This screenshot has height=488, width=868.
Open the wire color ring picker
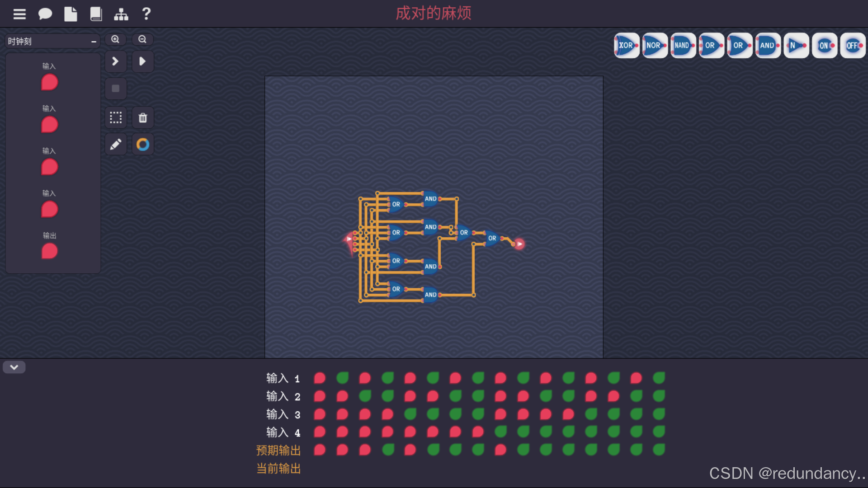pyautogui.click(x=143, y=145)
